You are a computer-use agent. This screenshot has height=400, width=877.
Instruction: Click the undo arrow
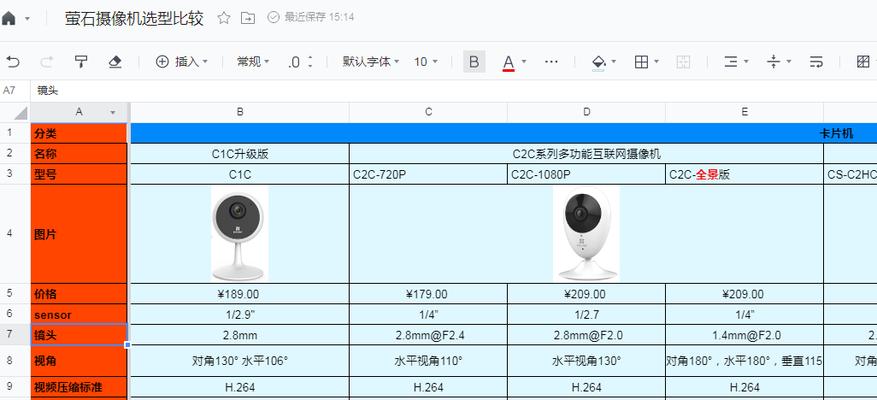[x=12, y=62]
